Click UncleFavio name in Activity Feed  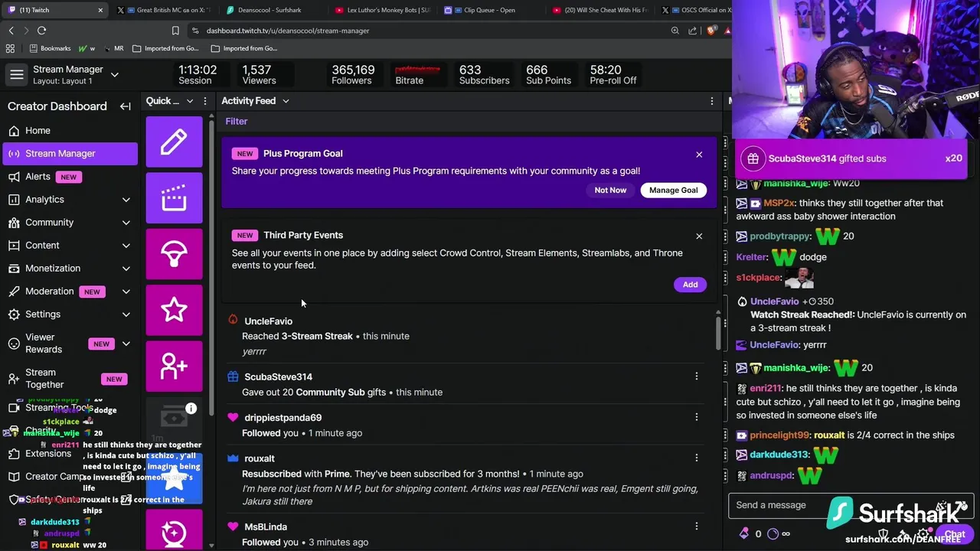(x=268, y=321)
